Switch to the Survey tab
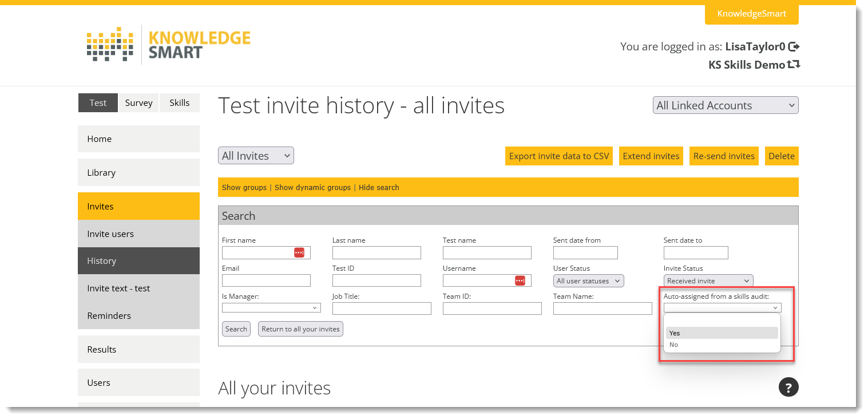868x419 pixels. 138,103
